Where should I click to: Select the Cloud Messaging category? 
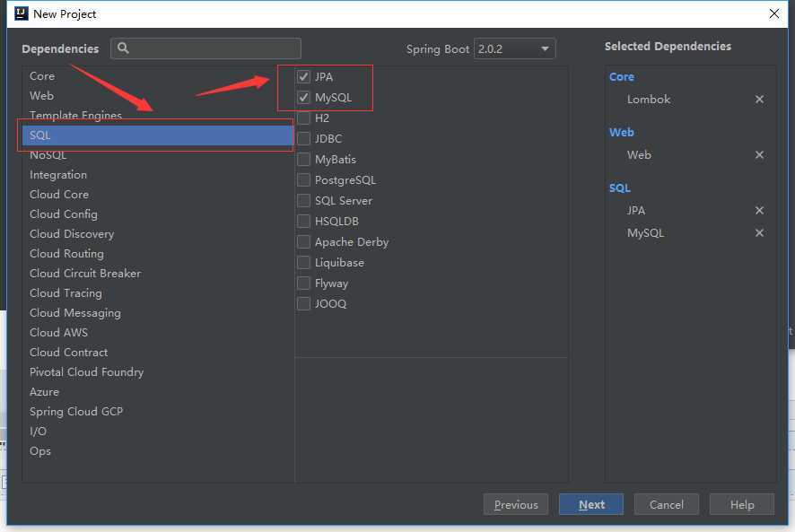click(x=158, y=313)
